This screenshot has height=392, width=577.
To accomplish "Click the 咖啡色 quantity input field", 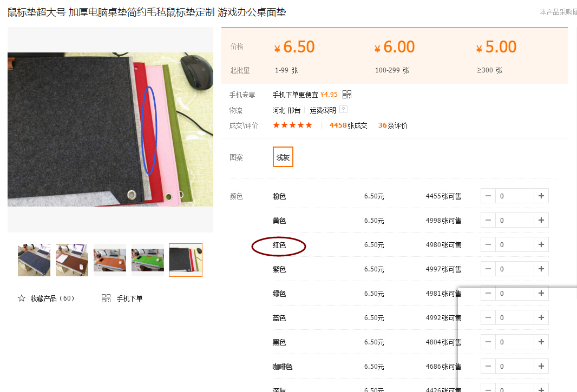I will [515, 366].
